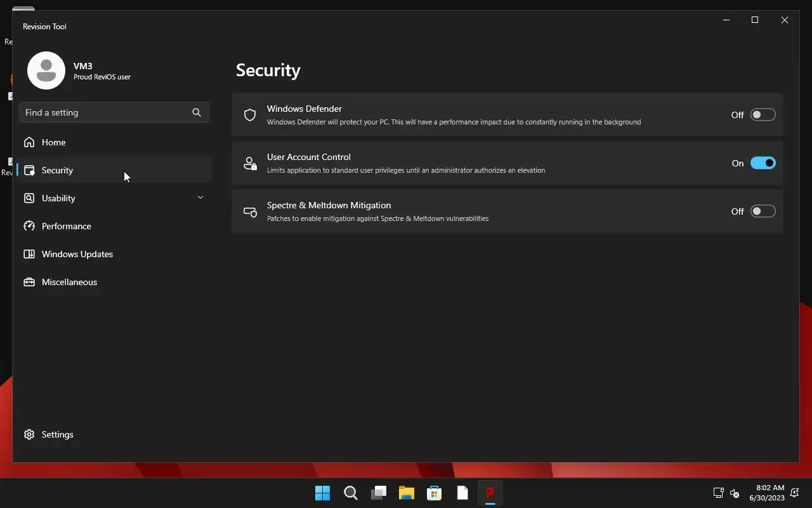This screenshot has height=508, width=812.
Task: Click the Usability magnifier icon in sidebar
Action: point(29,198)
